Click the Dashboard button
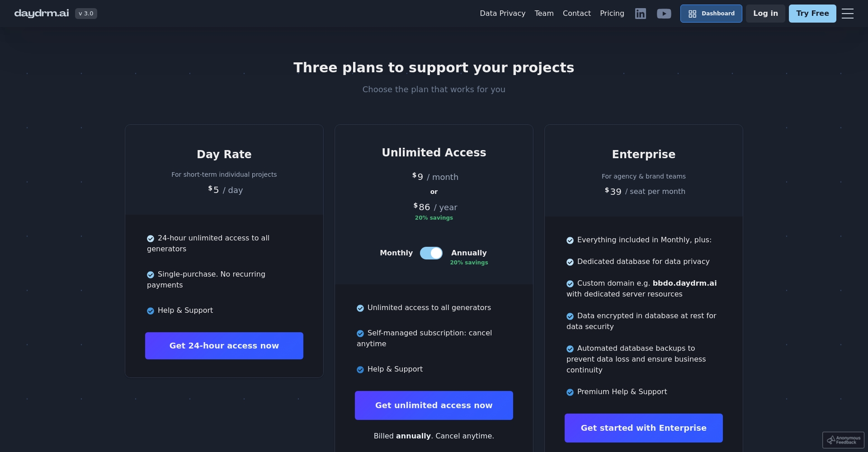This screenshot has height=452, width=868. click(711, 14)
